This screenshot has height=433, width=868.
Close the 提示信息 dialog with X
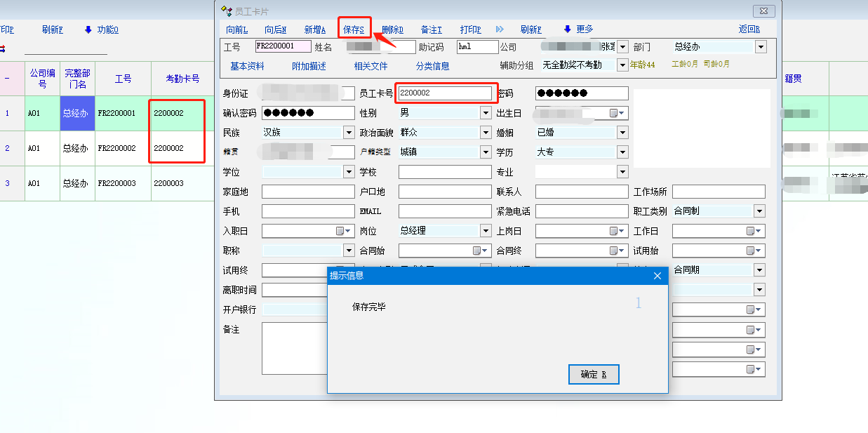point(657,276)
